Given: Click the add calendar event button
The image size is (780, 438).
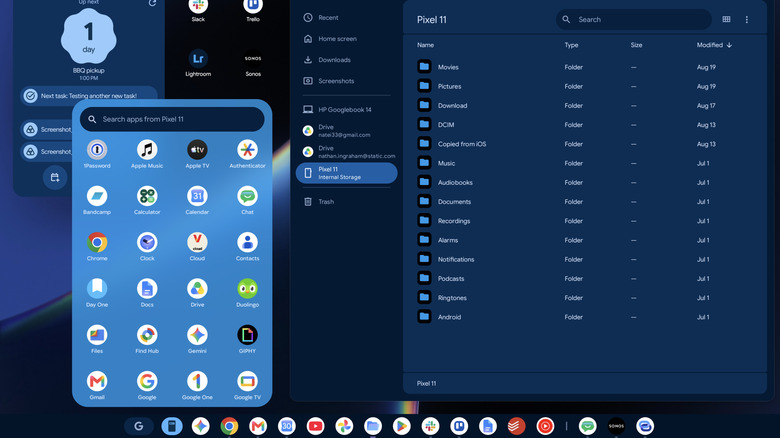Looking at the screenshot, I should click(55, 177).
